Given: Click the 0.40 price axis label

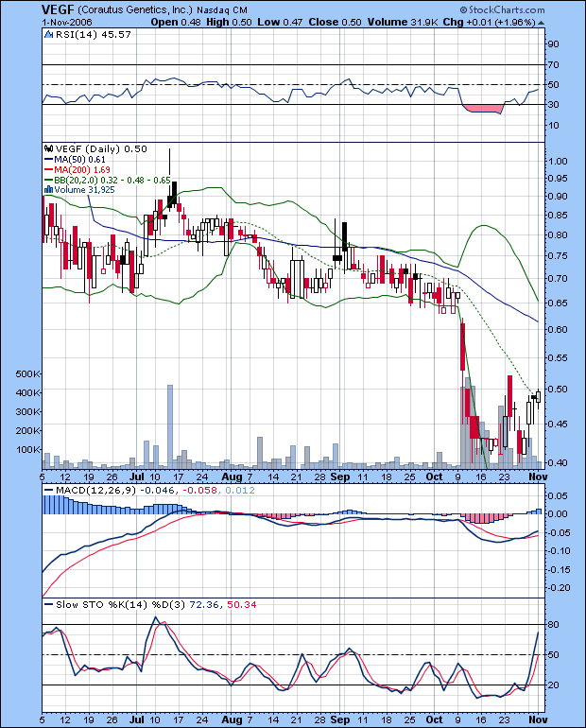Looking at the screenshot, I should pos(558,462).
